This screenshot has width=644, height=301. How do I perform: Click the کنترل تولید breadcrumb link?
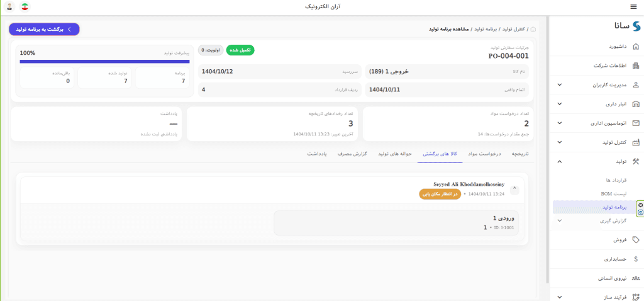pos(515,30)
